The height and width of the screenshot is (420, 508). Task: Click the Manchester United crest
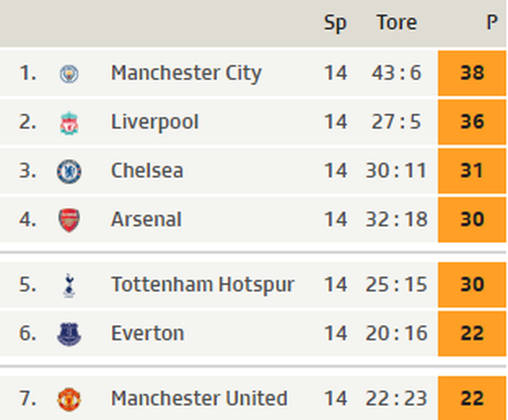point(69,399)
